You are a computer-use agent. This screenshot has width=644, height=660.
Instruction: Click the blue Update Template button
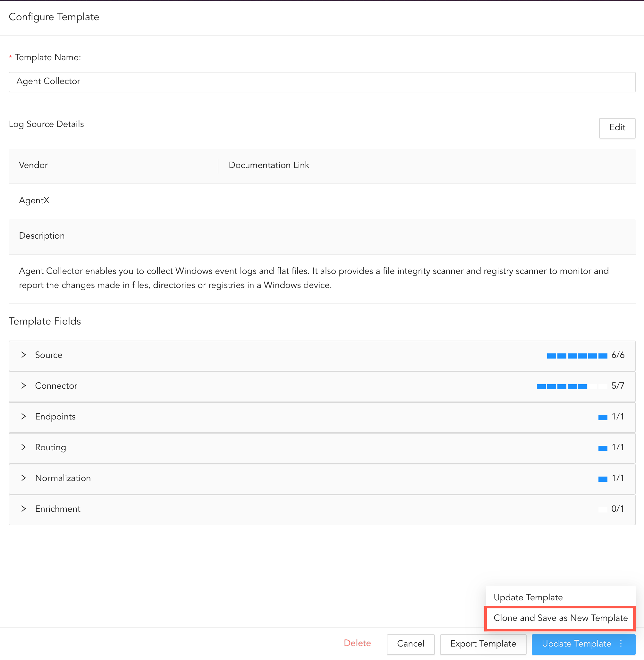(x=576, y=644)
